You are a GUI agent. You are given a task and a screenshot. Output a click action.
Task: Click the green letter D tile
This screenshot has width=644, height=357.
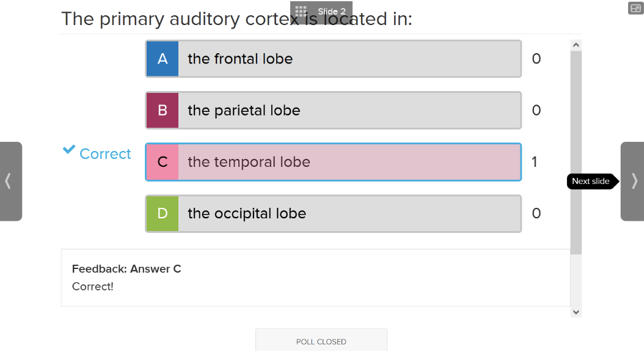click(x=163, y=213)
